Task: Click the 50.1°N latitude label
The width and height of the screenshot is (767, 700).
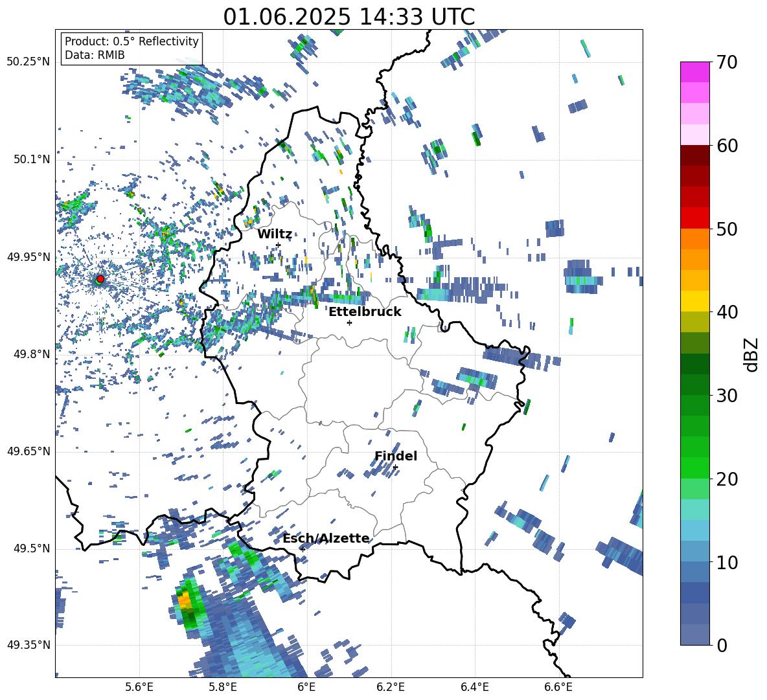Action: tap(32, 159)
